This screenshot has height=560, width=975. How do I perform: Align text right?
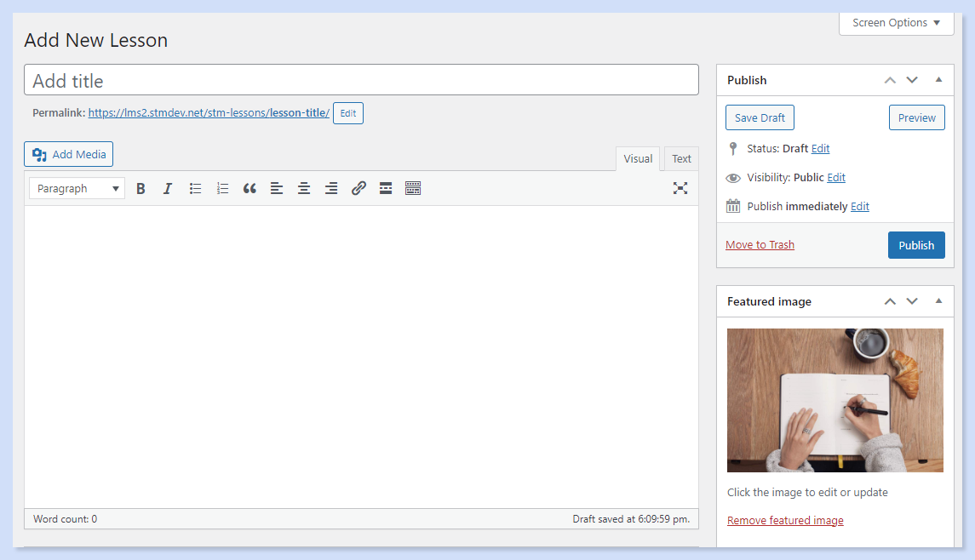pos(331,188)
